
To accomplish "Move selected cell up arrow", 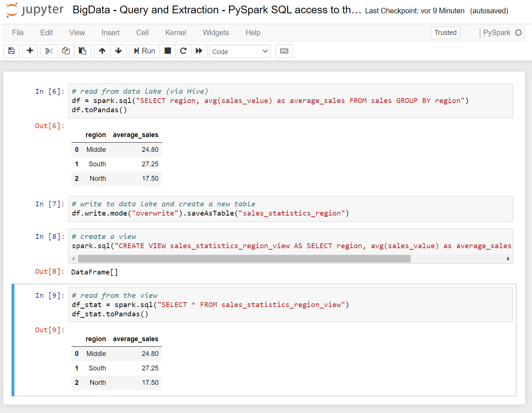I will pos(102,51).
